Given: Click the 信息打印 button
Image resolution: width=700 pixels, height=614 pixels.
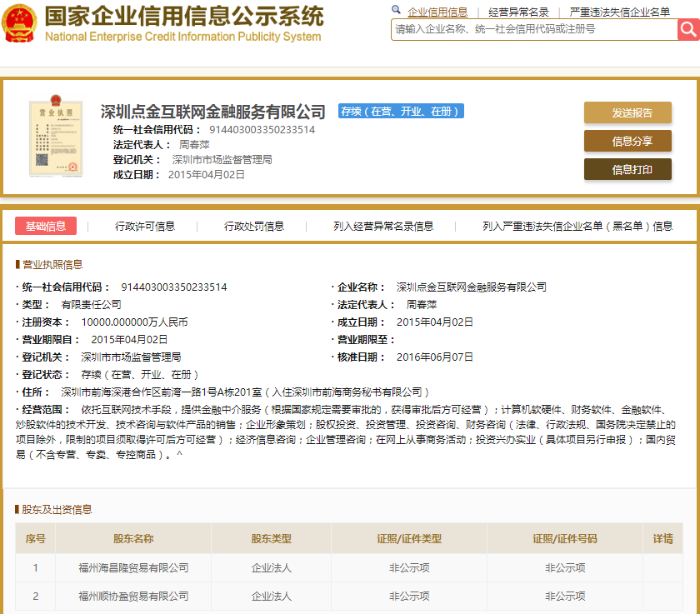Looking at the screenshot, I should (627, 170).
